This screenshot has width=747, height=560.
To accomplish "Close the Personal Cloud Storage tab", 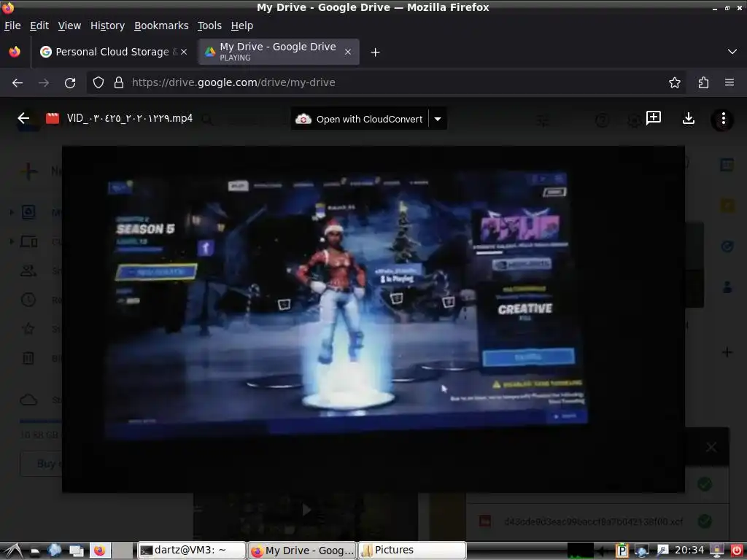I will [x=184, y=52].
